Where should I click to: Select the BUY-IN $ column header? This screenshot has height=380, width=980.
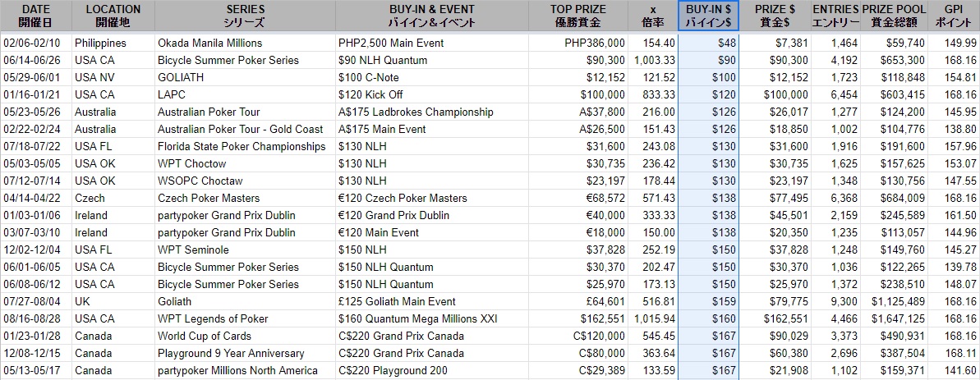pyautogui.click(x=709, y=16)
